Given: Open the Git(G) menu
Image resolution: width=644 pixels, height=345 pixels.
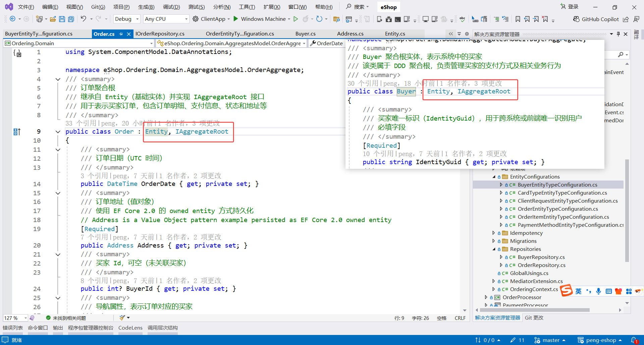Looking at the screenshot, I should pyautogui.click(x=98, y=7).
